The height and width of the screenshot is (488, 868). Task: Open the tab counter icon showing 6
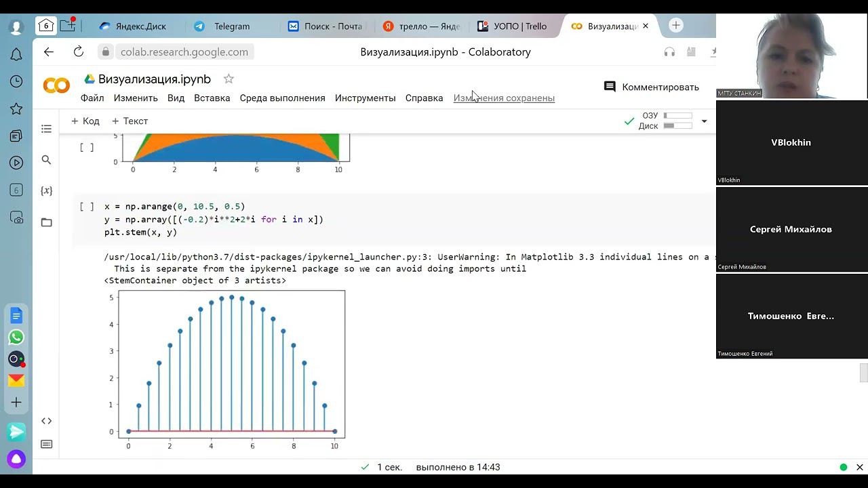point(16,190)
